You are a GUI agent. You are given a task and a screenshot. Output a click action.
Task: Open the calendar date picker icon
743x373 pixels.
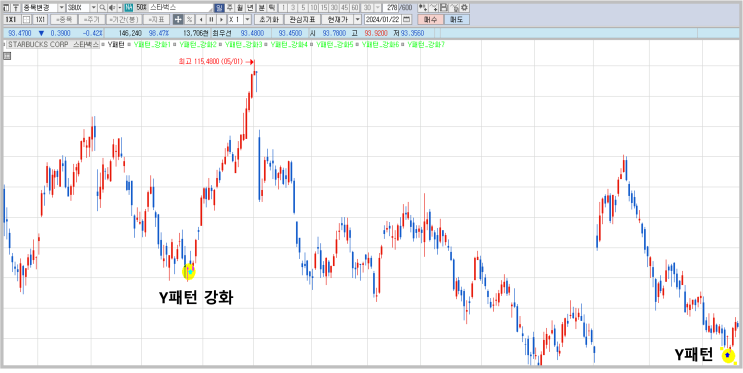[407, 19]
